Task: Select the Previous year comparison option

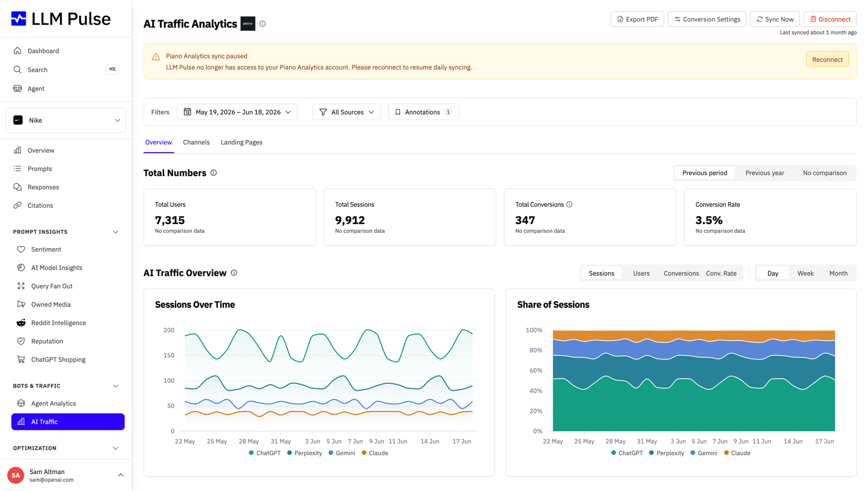Action: tap(764, 173)
